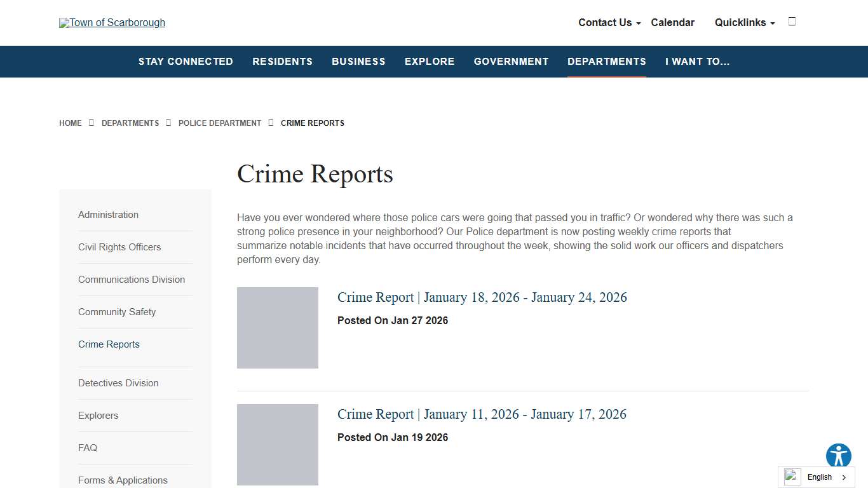Image resolution: width=868 pixels, height=488 pixels.
Task: Expand the English language selector chevron
Action: [x=843, y=477]
